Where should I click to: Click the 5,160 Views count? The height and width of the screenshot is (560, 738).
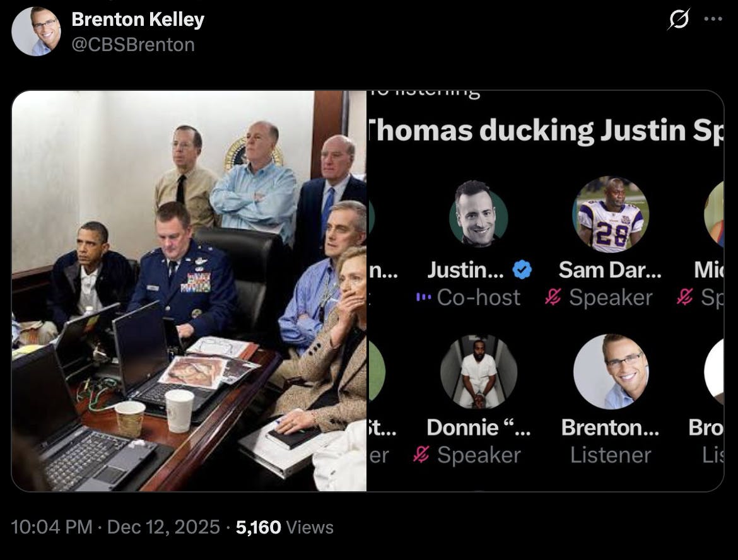[284, 527]
